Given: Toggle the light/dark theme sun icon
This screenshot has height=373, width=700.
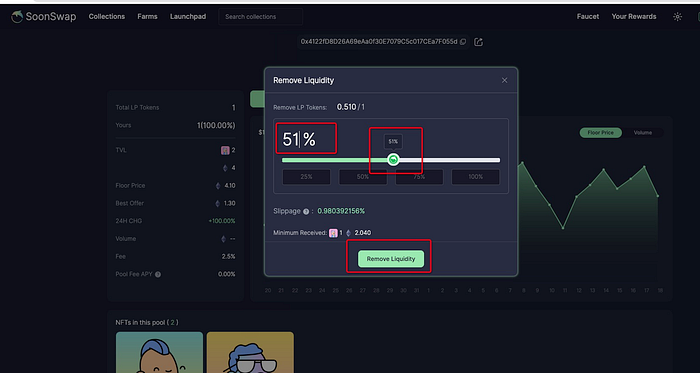Looking at the screenshot, I should [x=678, y=17].
